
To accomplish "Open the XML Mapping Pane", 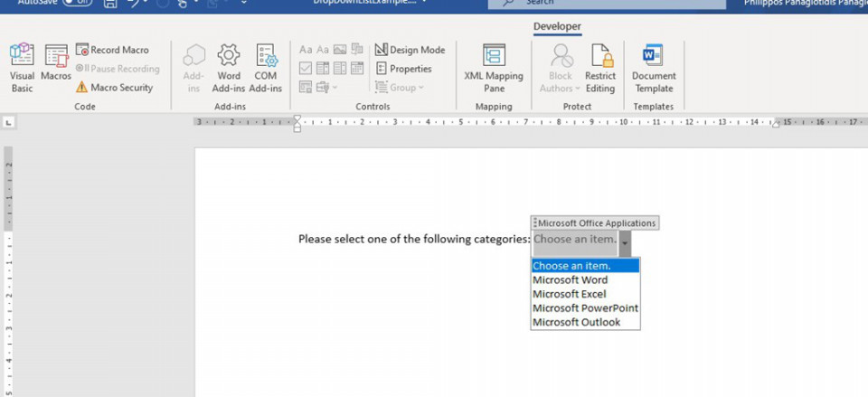I will [494, 67].
